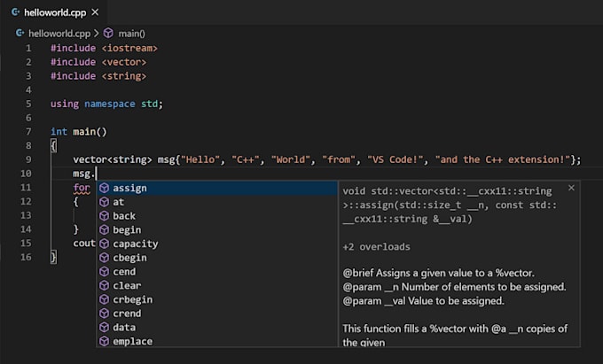Click the assign function signature in docs
This screenshot has height=364, width=603.
pyautogui.click(x=450, y=205)
